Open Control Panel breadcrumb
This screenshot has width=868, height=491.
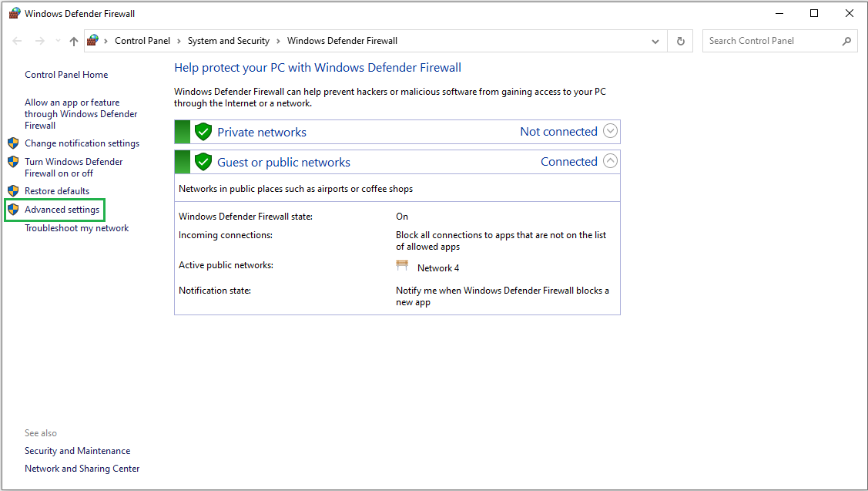(142, 41)
